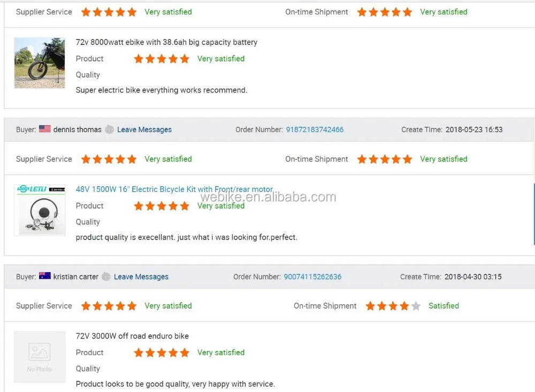Click the message icon after kristian carter
The height and width of the screenshot is (392, 535).
pos(106,276)
